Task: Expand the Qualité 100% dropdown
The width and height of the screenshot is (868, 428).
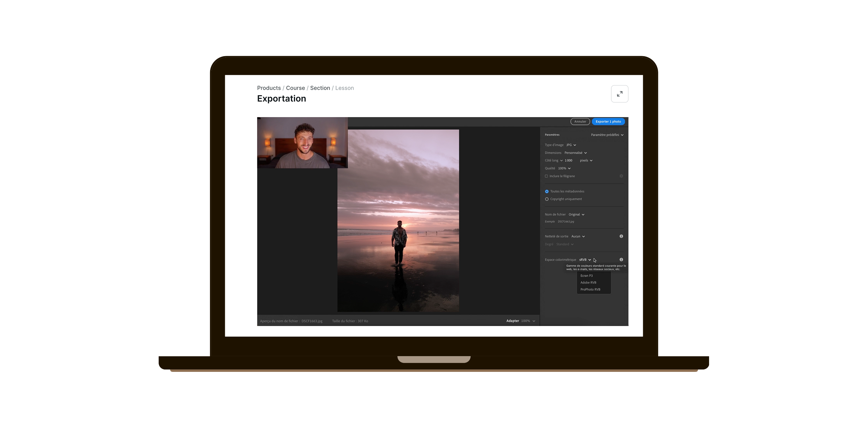Action: click(564, 168)
